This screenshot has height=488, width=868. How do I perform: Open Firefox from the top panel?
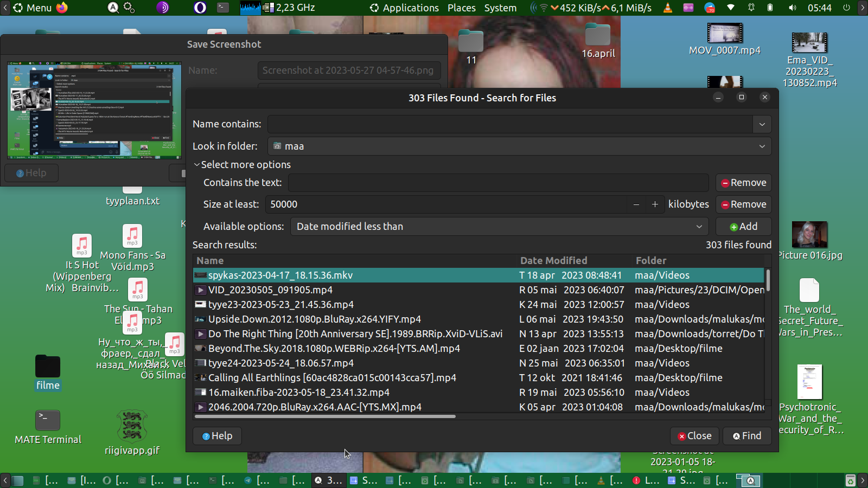pos(62,8)
